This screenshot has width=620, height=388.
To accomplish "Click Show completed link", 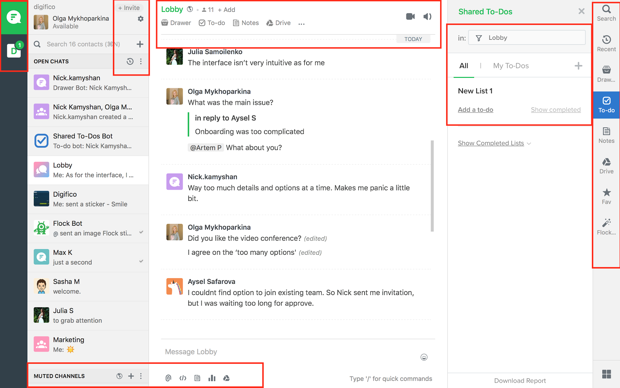I will (x=556, y=110).
